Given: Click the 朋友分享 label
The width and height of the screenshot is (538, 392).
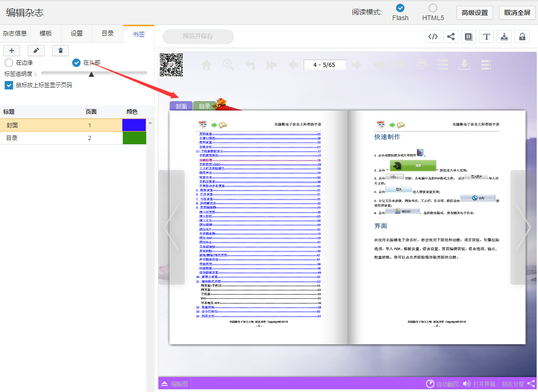Looking at the screenshot, I should tap(513, 384).
